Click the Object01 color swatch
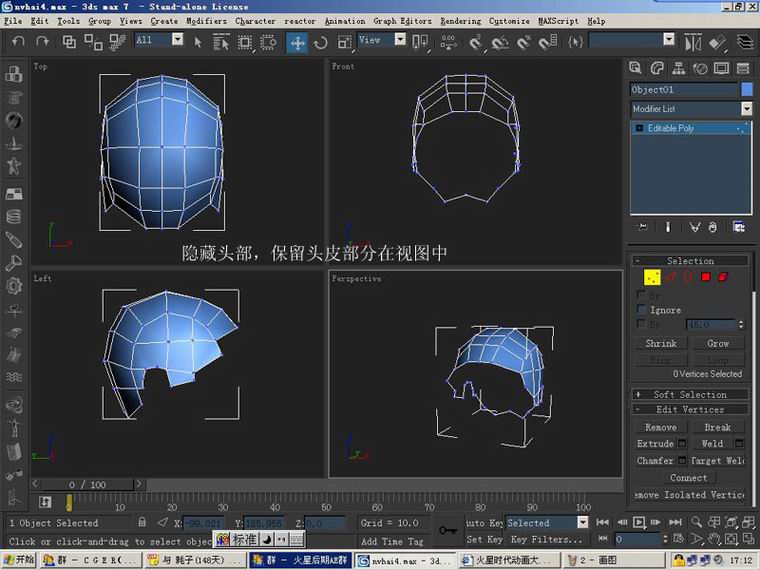Image resolution: width=760 pixels, height=570 pixels. point(747,89)
